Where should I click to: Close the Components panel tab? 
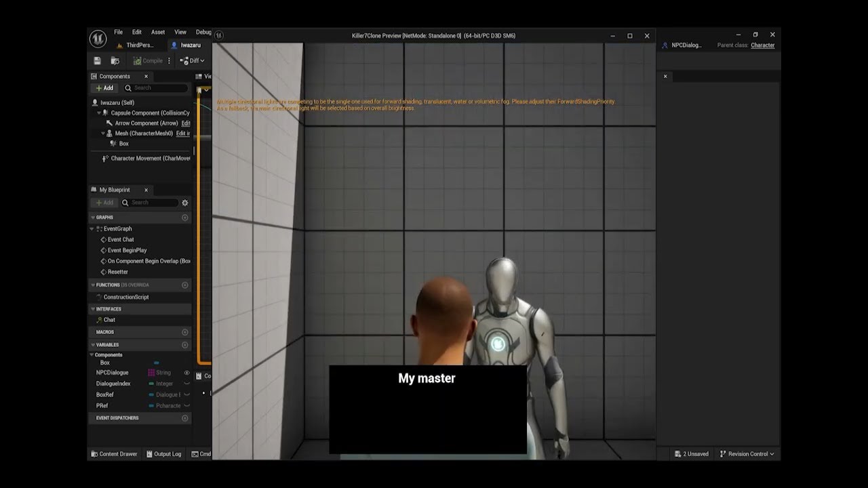146,76
